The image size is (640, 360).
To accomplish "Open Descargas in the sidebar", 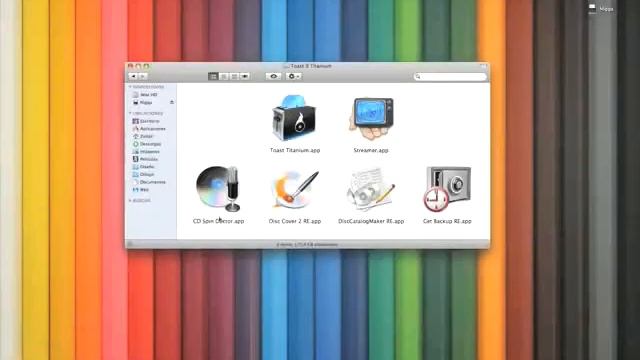I will pyautogui.click(x=147, y=144).
